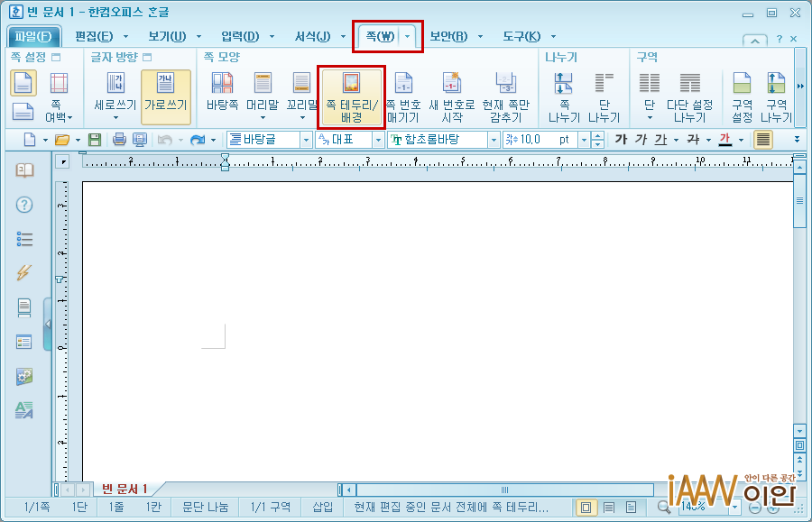
Task: Expand the 대표 language dropdown
Action: [x=378, y=140]
